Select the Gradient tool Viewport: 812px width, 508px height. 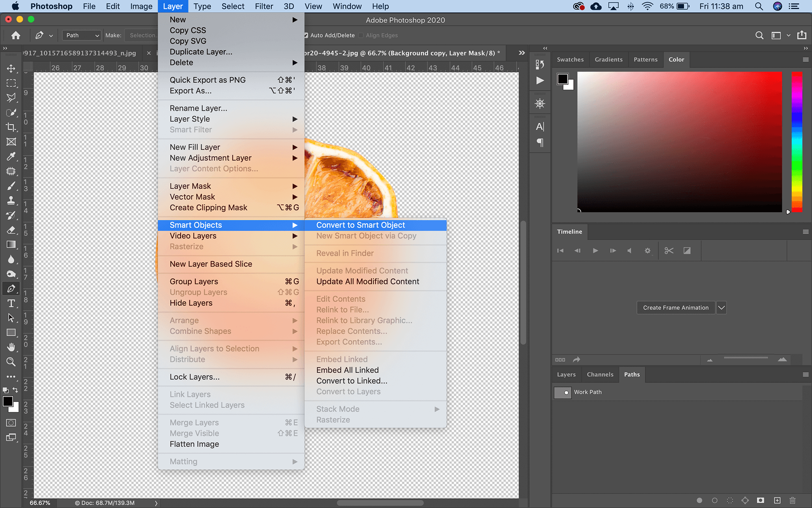[x=11, y=245]
